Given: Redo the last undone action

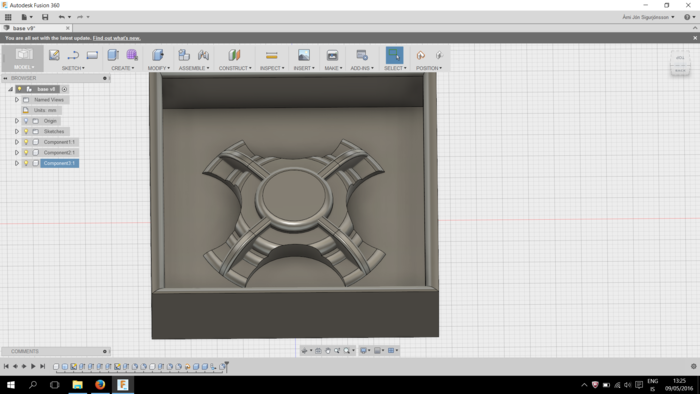Looking at the screenshot, I should [x=80, y=17].
